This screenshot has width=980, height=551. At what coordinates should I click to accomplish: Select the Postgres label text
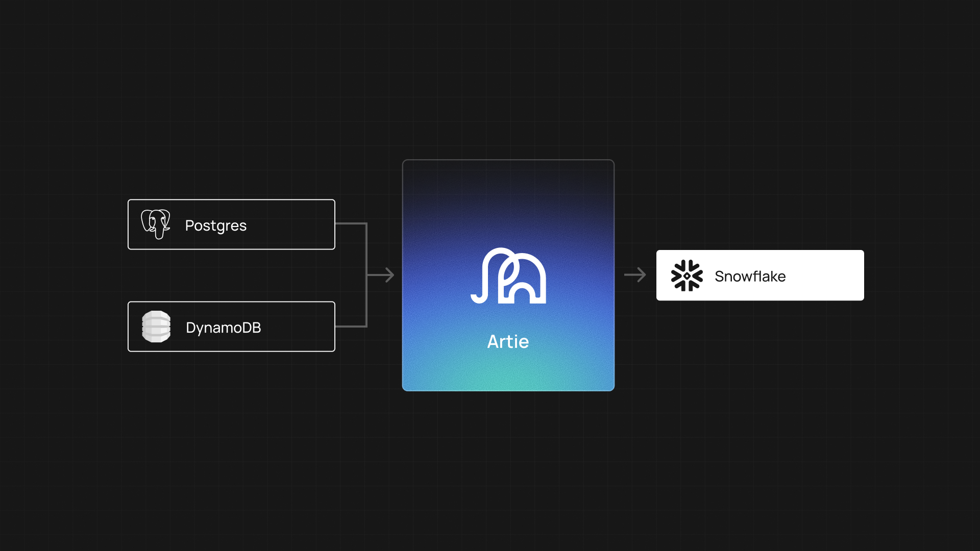[216, 226]
